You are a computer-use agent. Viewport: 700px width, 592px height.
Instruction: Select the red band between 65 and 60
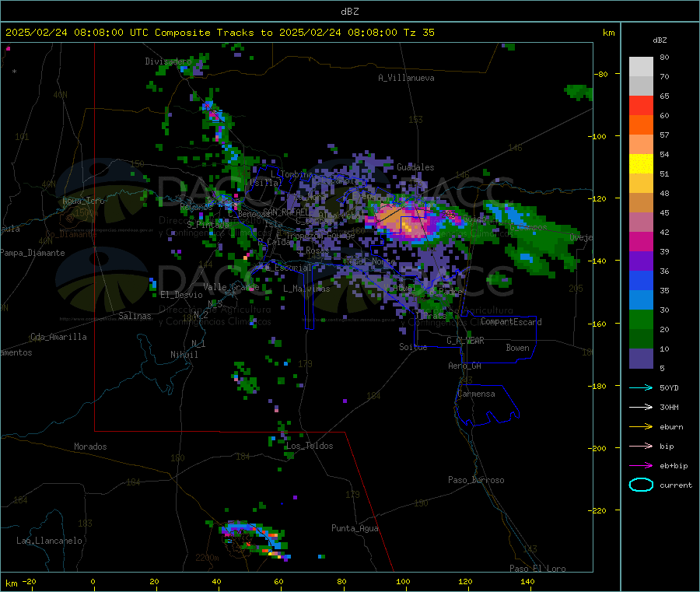[641, 105]
